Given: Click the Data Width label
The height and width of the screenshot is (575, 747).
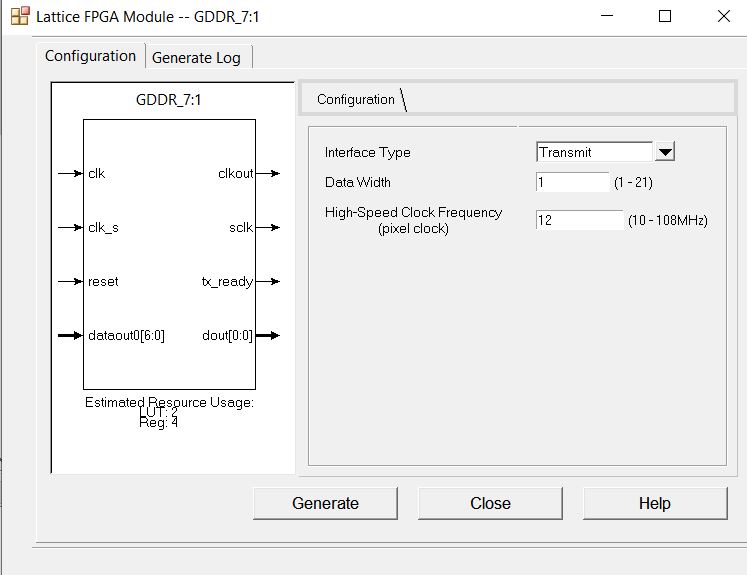Looking at the screenshot, I should coord(357,182).
